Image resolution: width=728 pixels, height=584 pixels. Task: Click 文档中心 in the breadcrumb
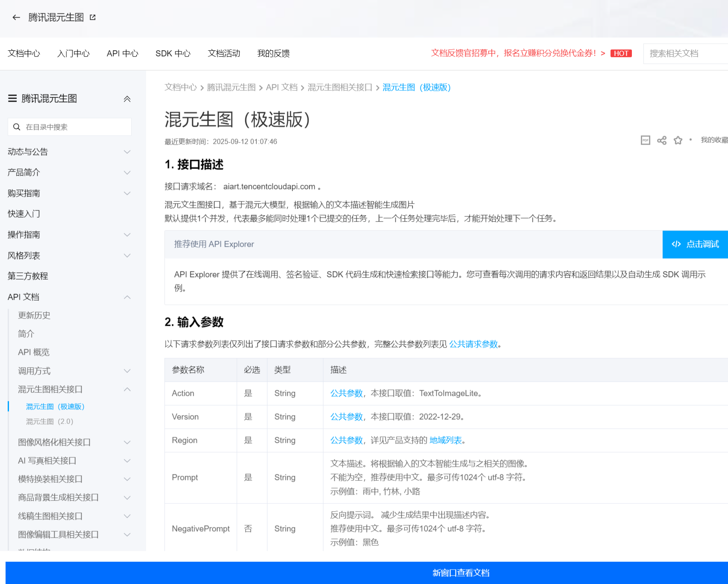[181, 88]
